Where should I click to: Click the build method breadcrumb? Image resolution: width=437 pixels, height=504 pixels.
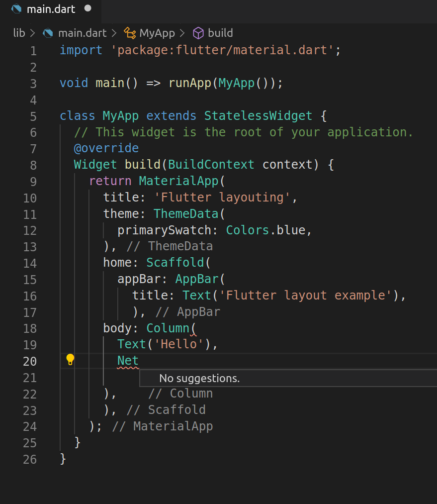coord(220,33)
